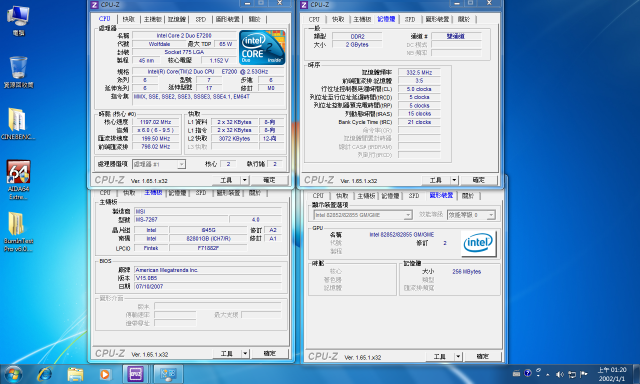
Task: Click the BIOS date '07/18/2007' value
Action: point(208,286)
